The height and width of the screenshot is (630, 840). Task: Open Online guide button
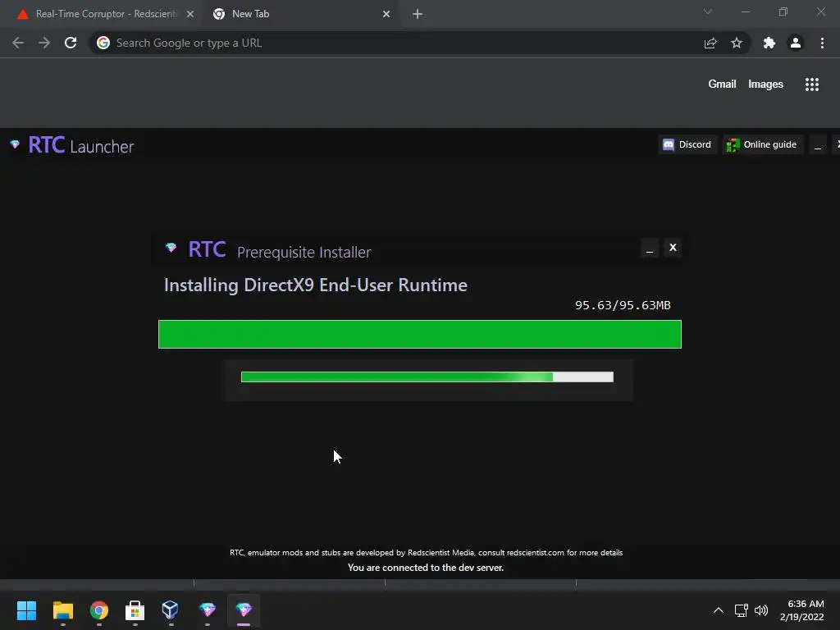(762, 144)
